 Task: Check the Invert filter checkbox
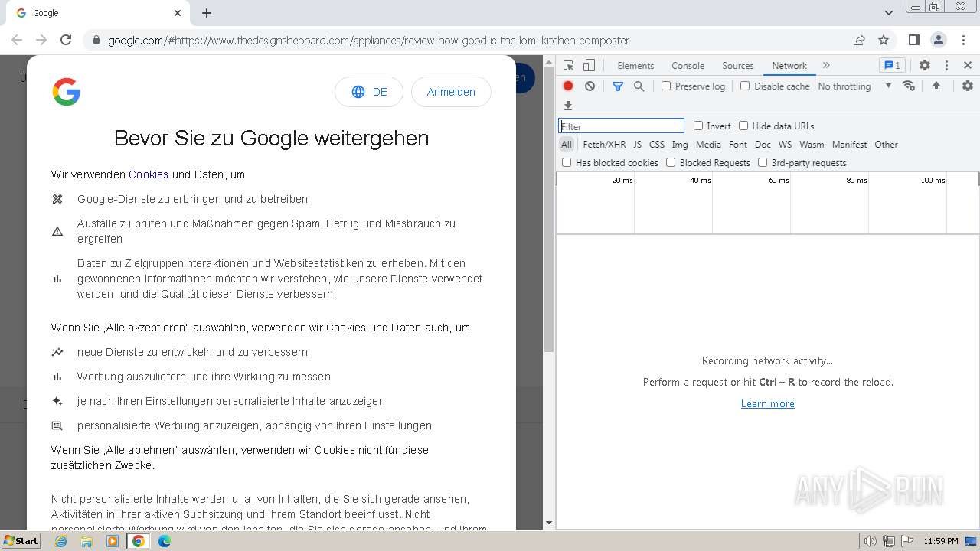tap(698, 126)
